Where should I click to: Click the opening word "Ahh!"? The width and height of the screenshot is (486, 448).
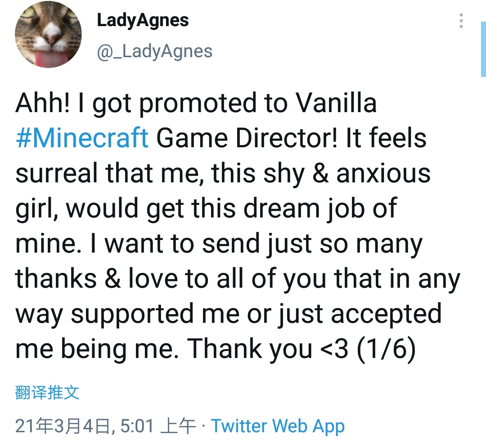tap(43, 103)
